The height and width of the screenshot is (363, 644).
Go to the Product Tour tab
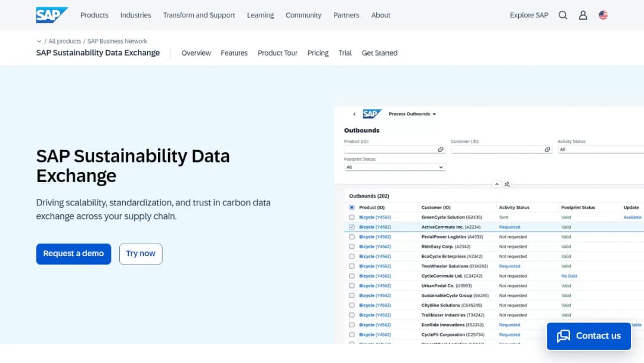click(278, 53)
